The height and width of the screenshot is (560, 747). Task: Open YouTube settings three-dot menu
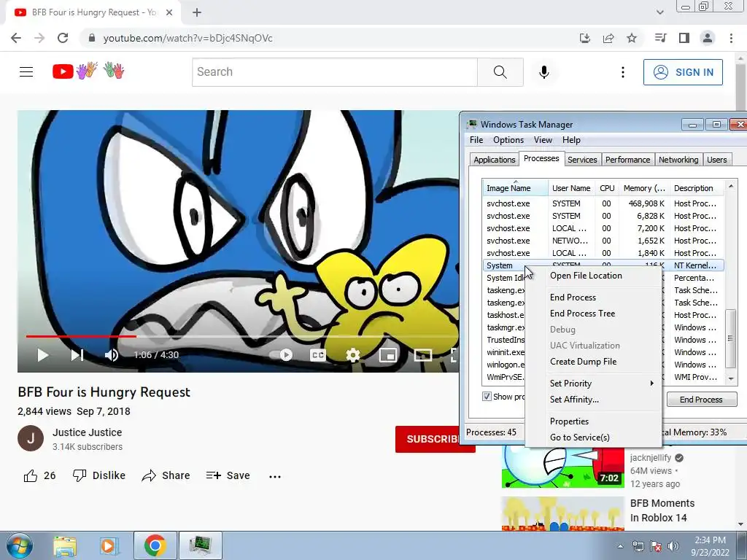[623, 72]
